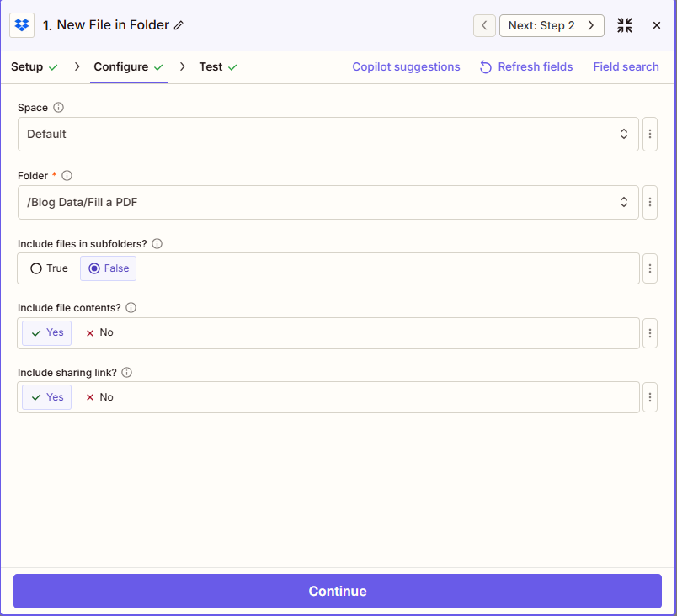
Task: Choose No for Include file contents
Action: coord(99,332)
